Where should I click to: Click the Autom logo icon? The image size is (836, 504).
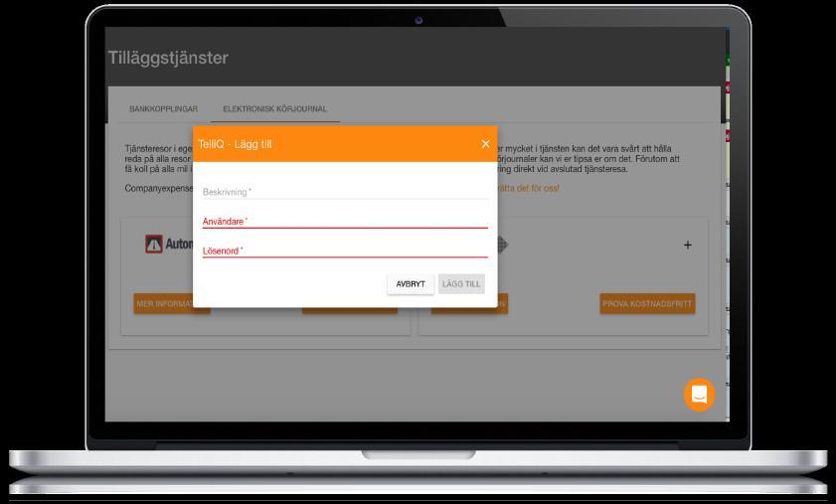point(154,245)
